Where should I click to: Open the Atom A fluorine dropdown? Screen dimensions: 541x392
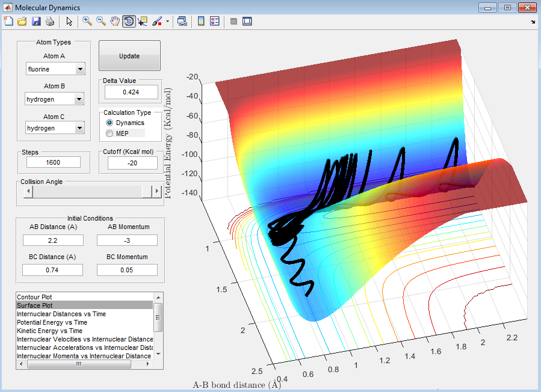click(x=55, y=69)
